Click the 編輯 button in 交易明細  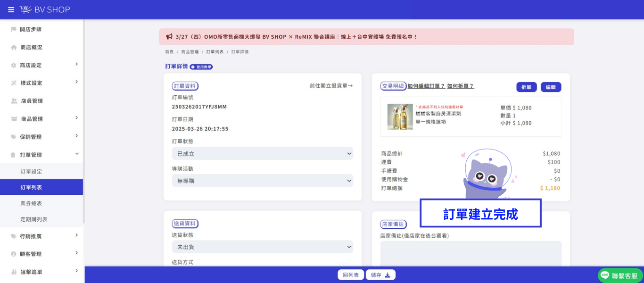[551, 87]
